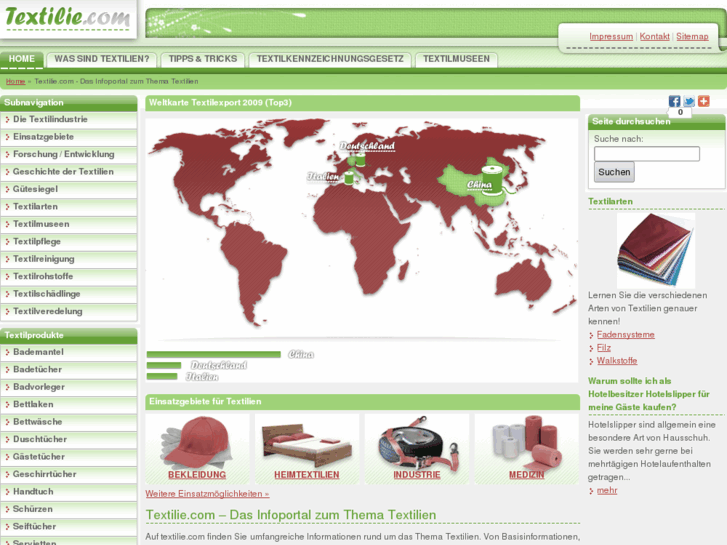Open TEXTILKENNZEICHNUNGSGESETZ tab

click(x=330, y=59)
